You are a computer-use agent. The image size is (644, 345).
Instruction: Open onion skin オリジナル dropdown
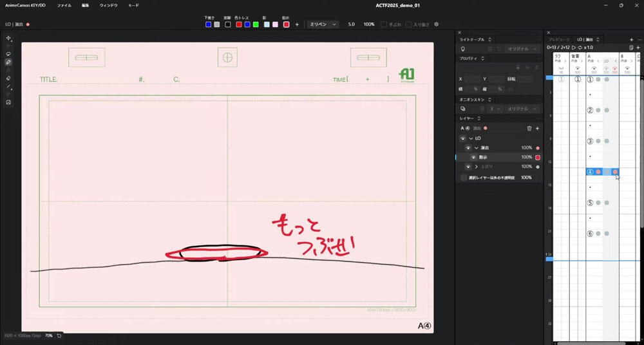[x=522, y=109]
